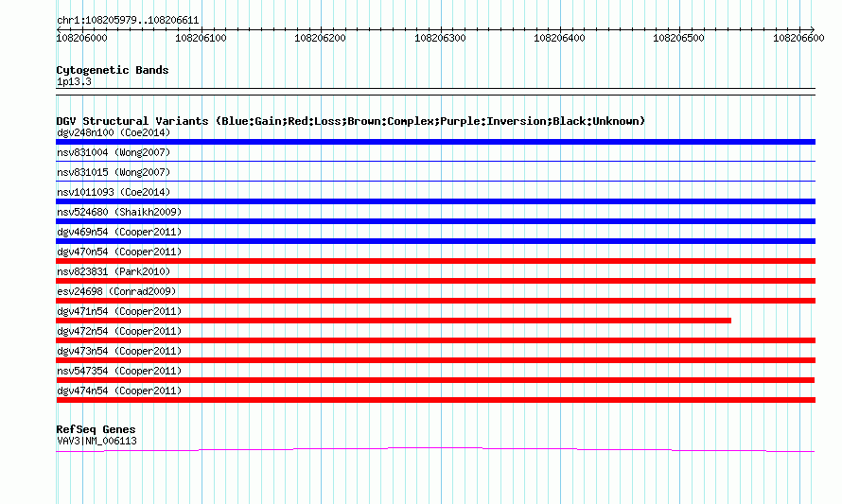Image resolution: width=842 pixels, height=504 pixels.
Task: Click the nsv831015 (Wong2007) label
Action: click(114, 172)
